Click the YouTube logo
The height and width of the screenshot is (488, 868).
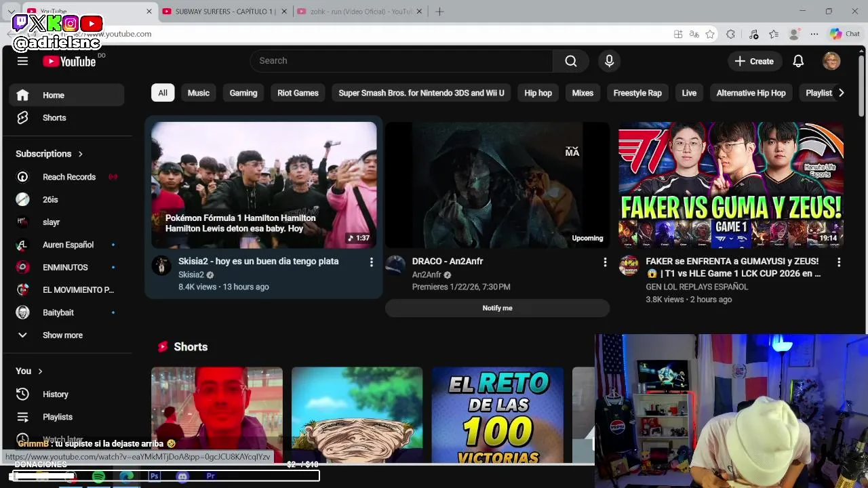69,61
